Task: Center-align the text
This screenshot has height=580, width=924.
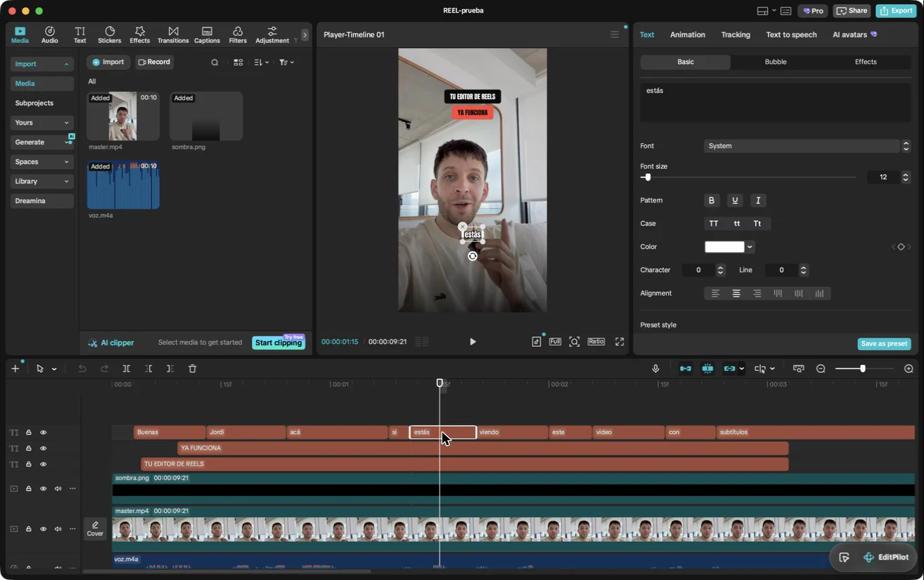Action: 736,293
